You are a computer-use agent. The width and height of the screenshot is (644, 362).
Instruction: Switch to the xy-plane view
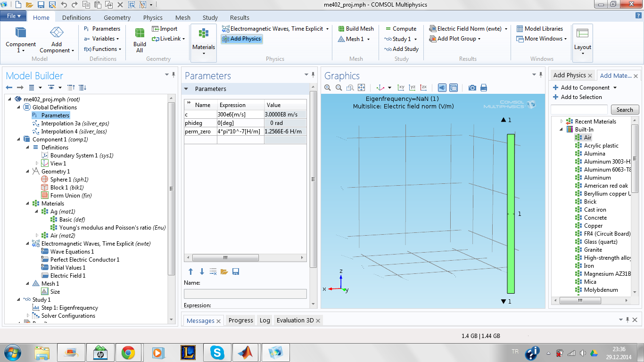point(401,88)
